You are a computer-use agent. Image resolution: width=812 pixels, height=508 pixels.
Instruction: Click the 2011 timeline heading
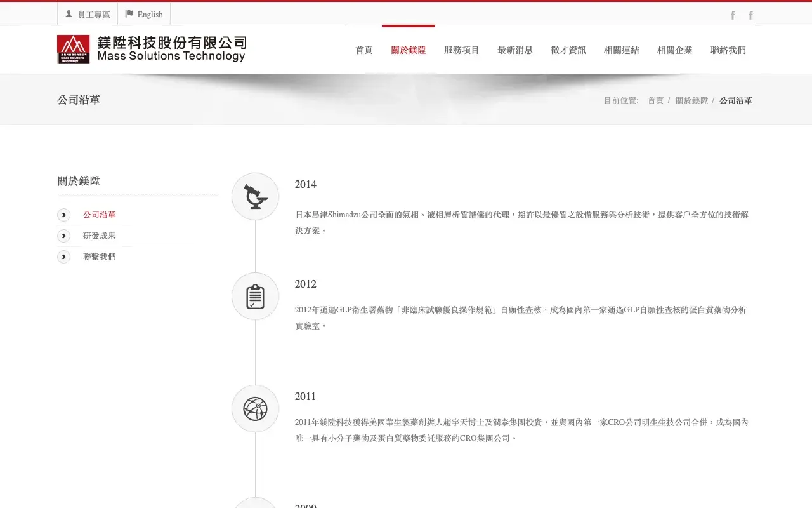click(305, 397)
